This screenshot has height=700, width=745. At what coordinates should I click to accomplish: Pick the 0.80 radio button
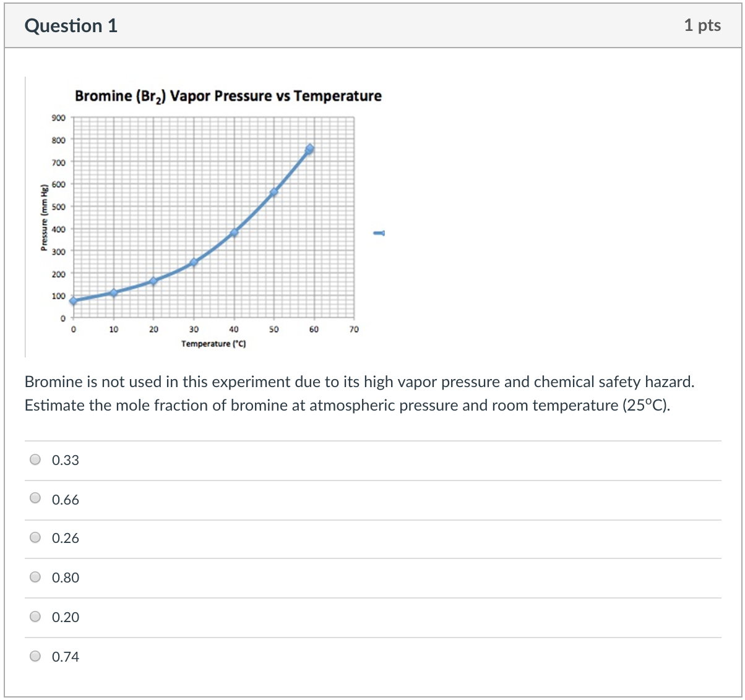pyautogui.click(x=35, y=577)
